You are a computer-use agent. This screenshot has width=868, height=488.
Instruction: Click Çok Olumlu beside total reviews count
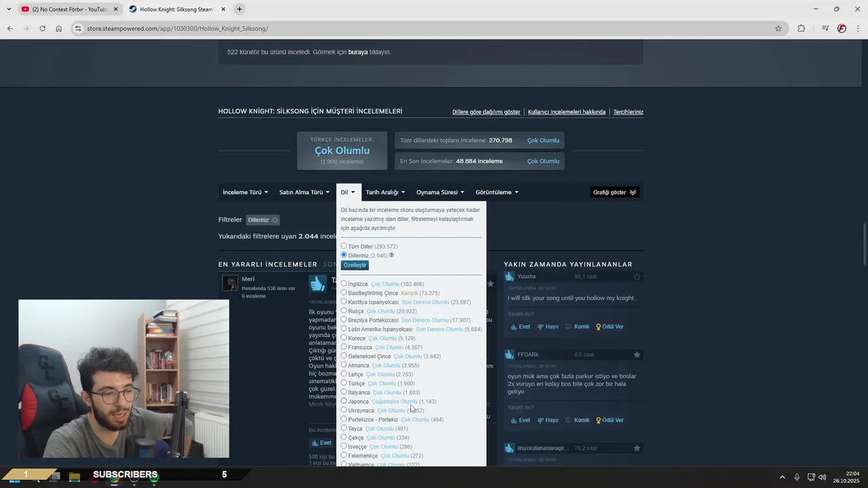(x=543, y=140)
